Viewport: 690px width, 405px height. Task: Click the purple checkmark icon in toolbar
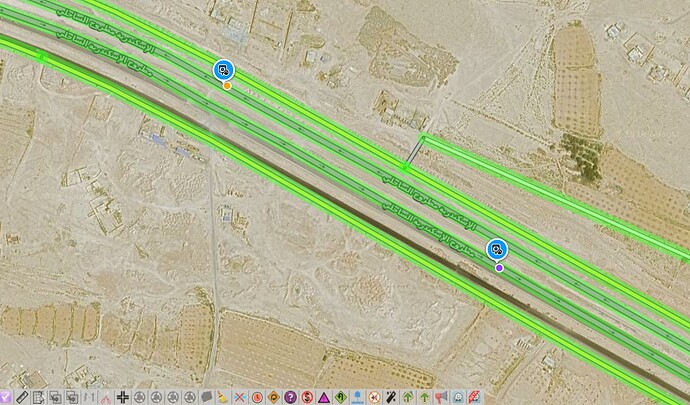(x=5, y=397)
